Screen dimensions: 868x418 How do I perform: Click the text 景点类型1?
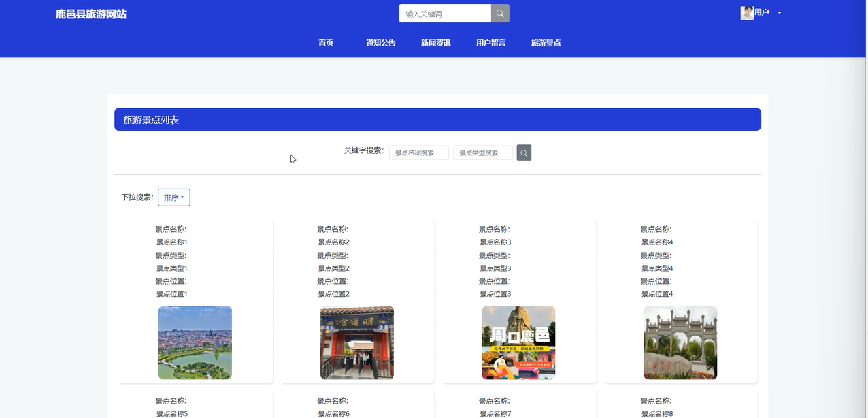[172, 268]
